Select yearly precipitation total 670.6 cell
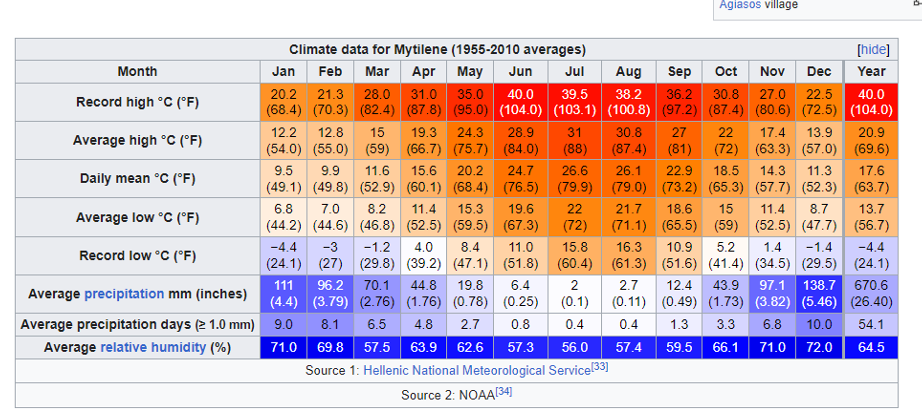The height and width of the screenshot is (420, 922). pyautogui.click(x=871, y=293)
